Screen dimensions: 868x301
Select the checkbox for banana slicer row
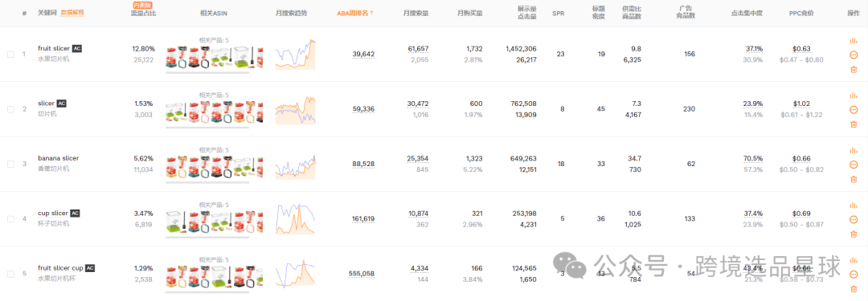pyautogui.click(x=10, y=165)
